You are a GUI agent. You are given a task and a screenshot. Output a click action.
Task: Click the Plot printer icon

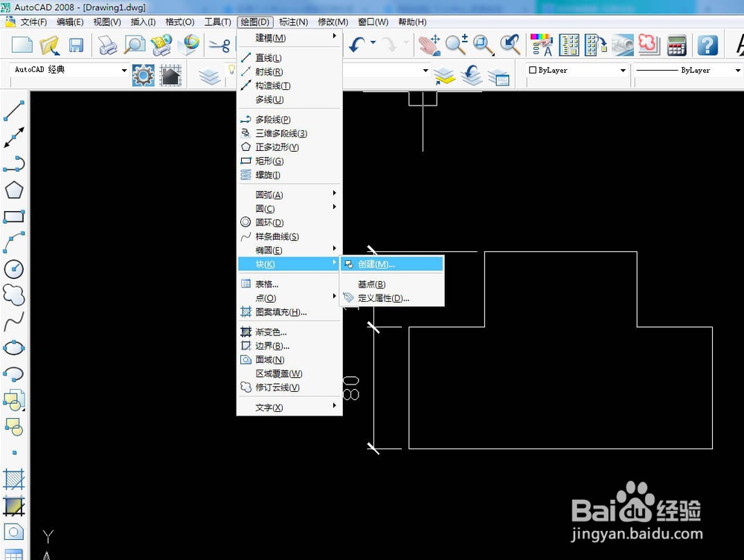point(108,45)
